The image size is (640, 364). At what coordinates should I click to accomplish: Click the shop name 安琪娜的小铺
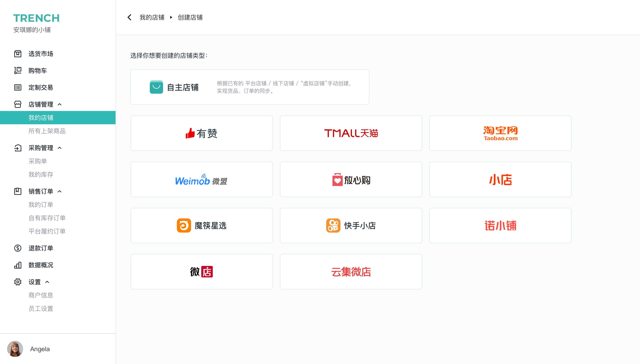click(x=32, y=30)
